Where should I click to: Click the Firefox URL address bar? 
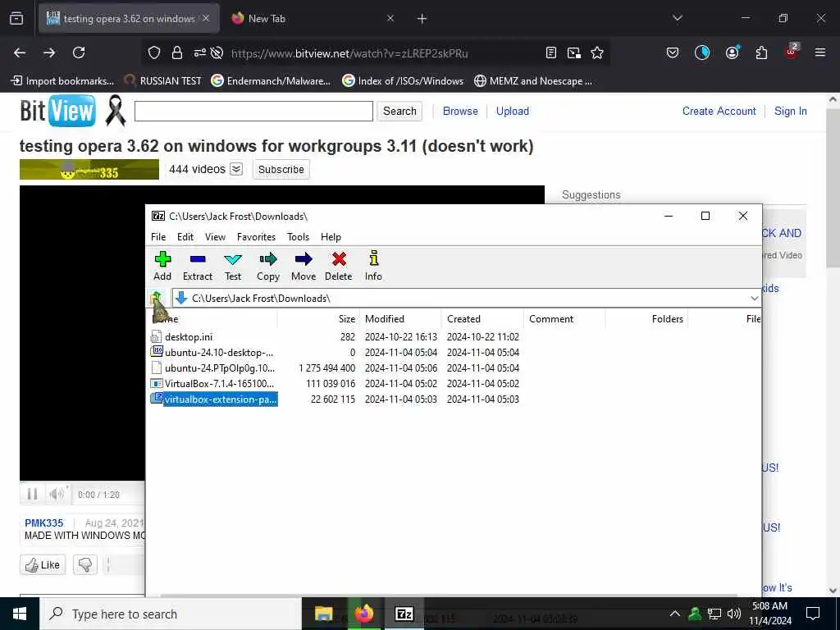tap(349, 53)
